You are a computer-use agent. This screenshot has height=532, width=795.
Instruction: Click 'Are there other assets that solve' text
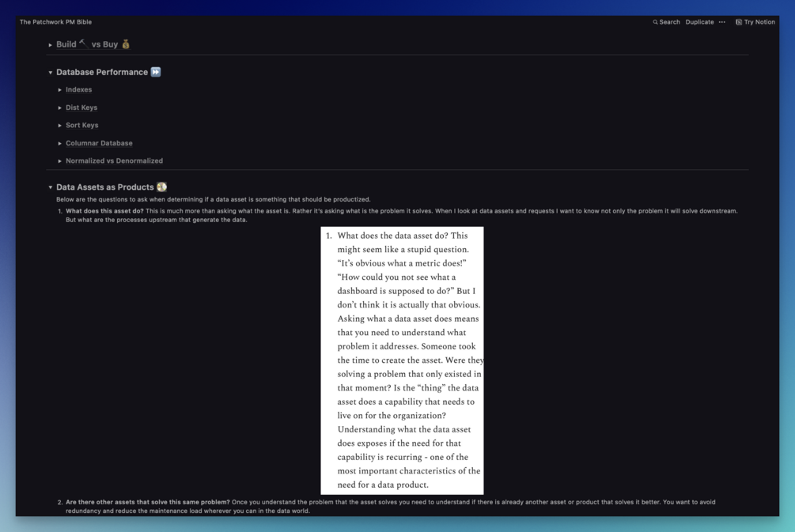pyautogui.click(x=148, y=502)
